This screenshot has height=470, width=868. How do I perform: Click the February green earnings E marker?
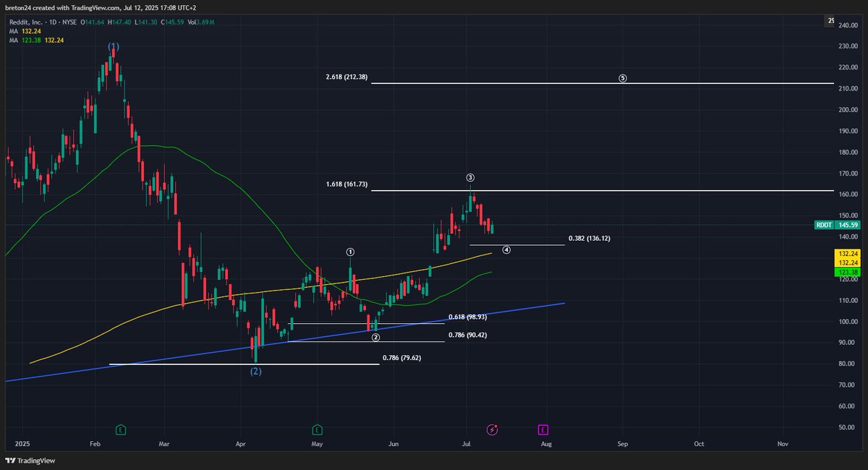click(x=121, y=430)
